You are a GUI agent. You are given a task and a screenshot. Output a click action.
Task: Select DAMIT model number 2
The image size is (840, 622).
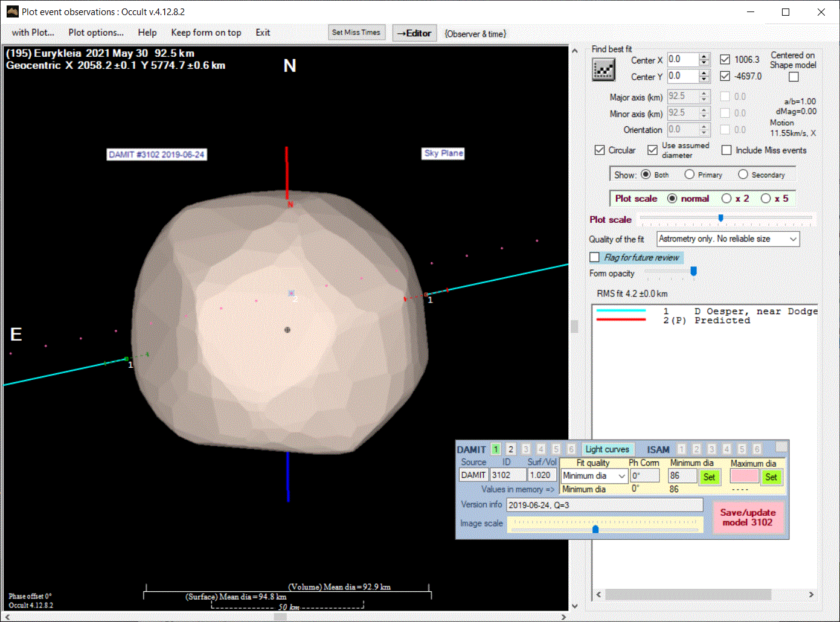click(511, 449)
